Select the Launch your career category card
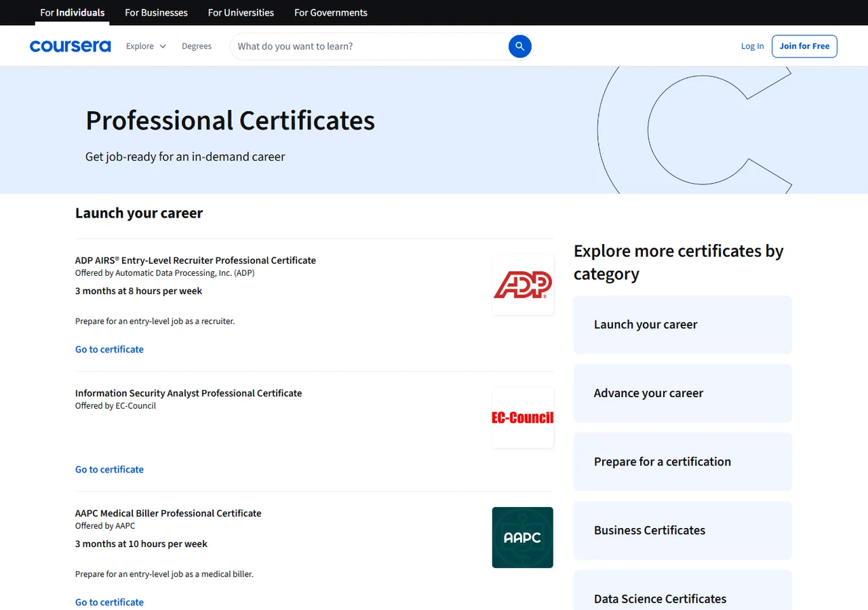Image resolution: width=868 pixels, height=610 pixels. point(683,325)
